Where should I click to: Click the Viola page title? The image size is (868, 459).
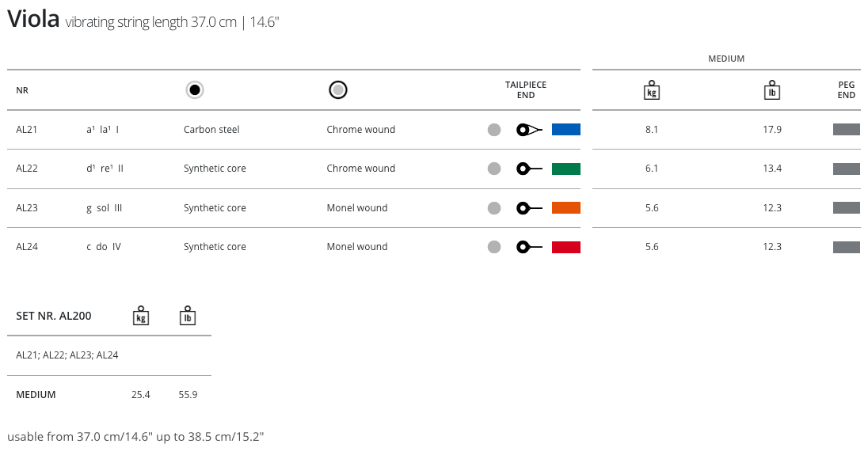tap(33, 20)
